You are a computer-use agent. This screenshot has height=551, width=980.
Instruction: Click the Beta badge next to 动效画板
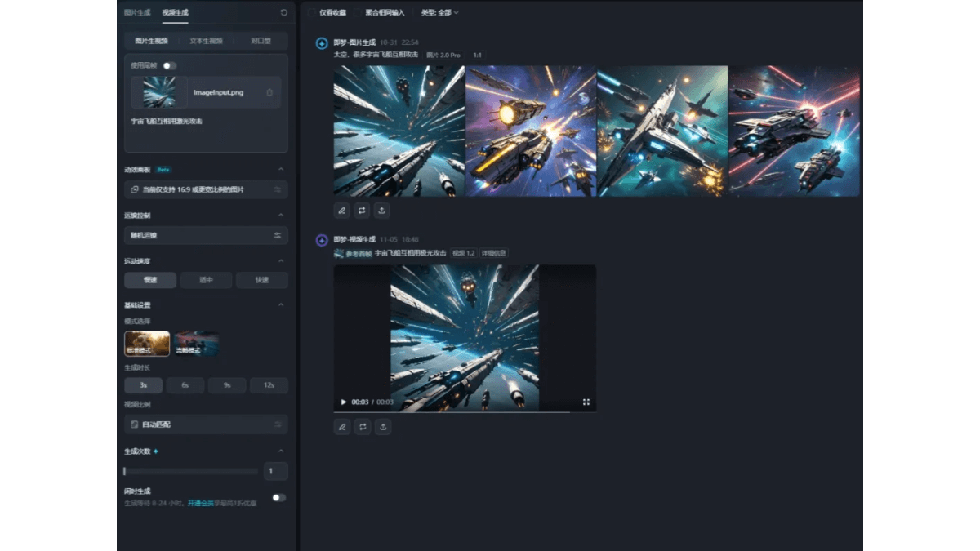[163, 170]
